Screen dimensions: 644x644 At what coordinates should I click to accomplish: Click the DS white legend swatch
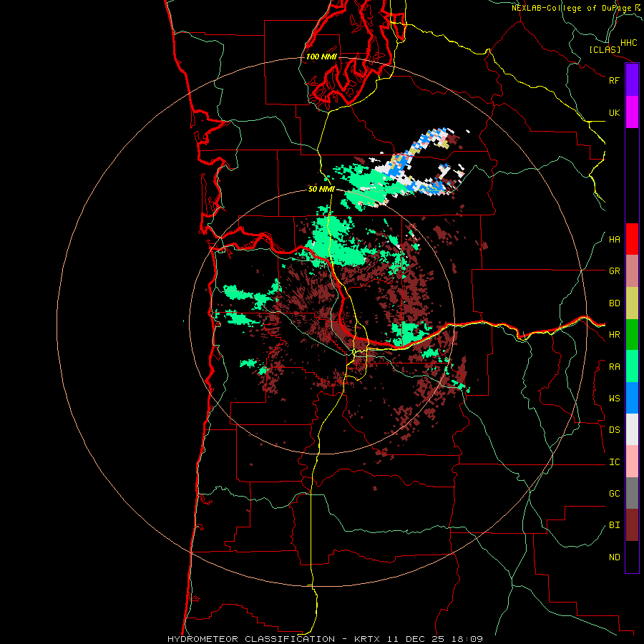(x=632, y=429)
